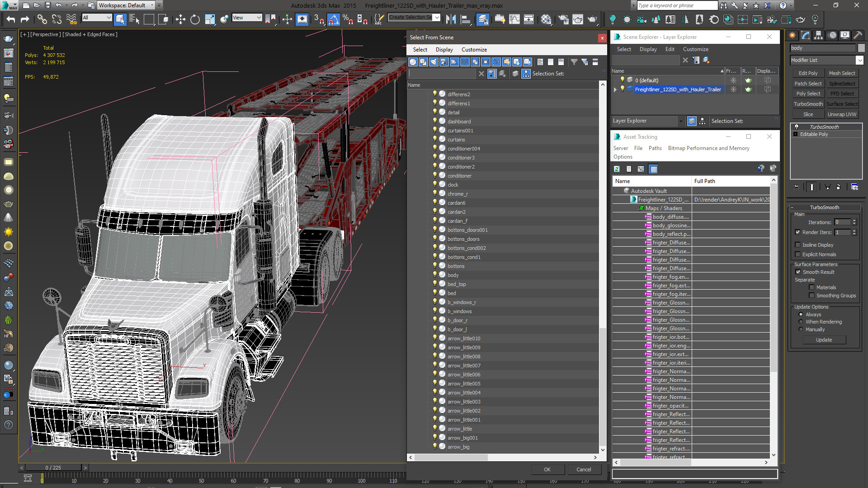Image resolution: width=868 pixels, height=488 pixels.
Task: Open the Workspace Default dropdown
Action: (x=127, y=5)
